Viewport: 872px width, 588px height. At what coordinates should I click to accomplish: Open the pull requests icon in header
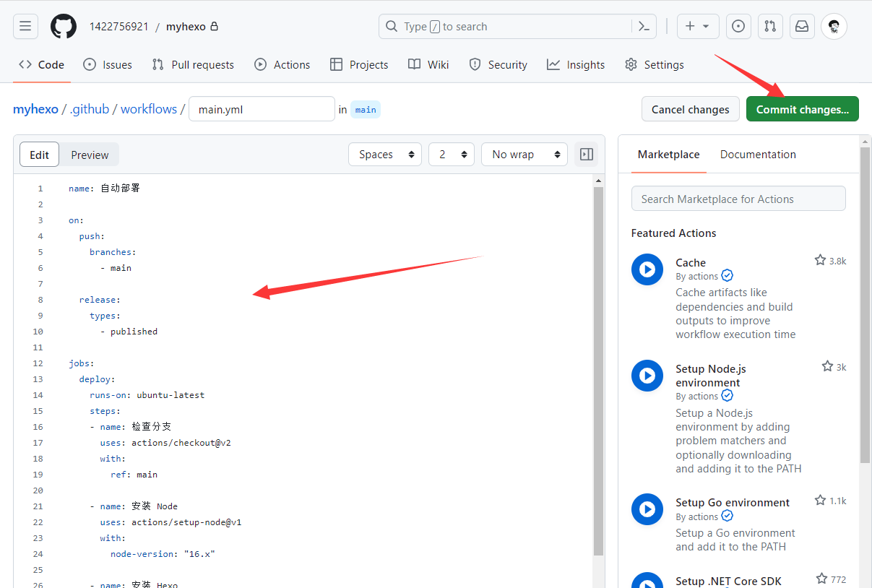(770, 27)
